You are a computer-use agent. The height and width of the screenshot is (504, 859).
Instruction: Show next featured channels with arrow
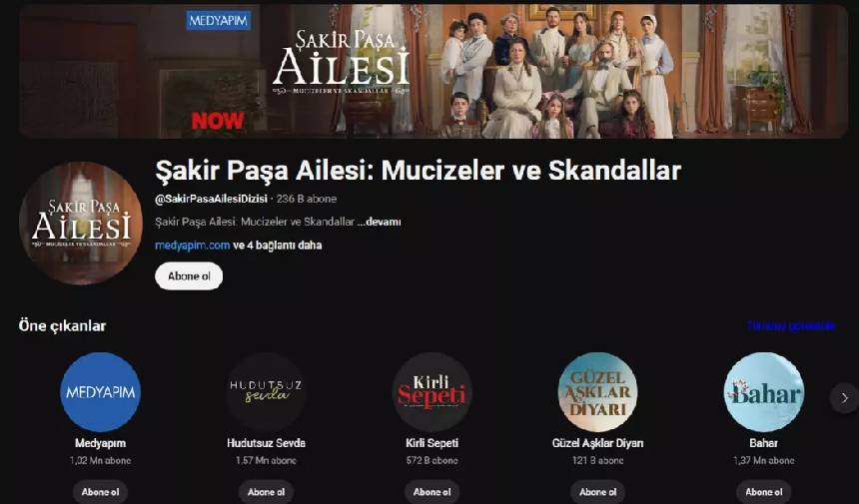[844, 398]
